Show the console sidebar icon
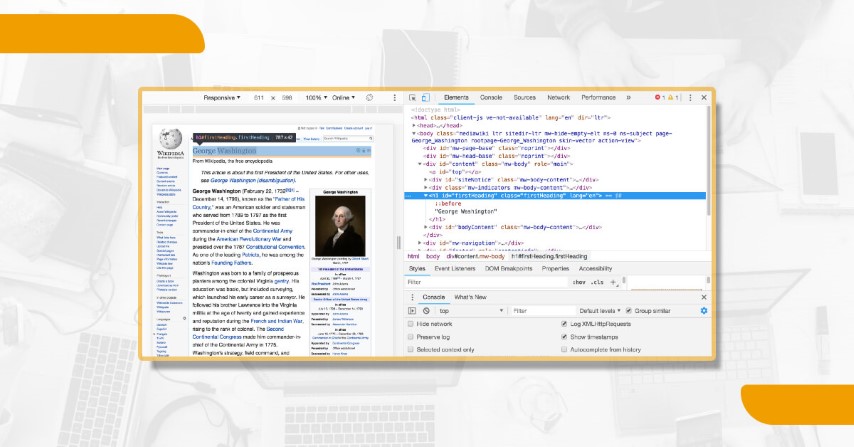854x447 pixels. (412, 311)
